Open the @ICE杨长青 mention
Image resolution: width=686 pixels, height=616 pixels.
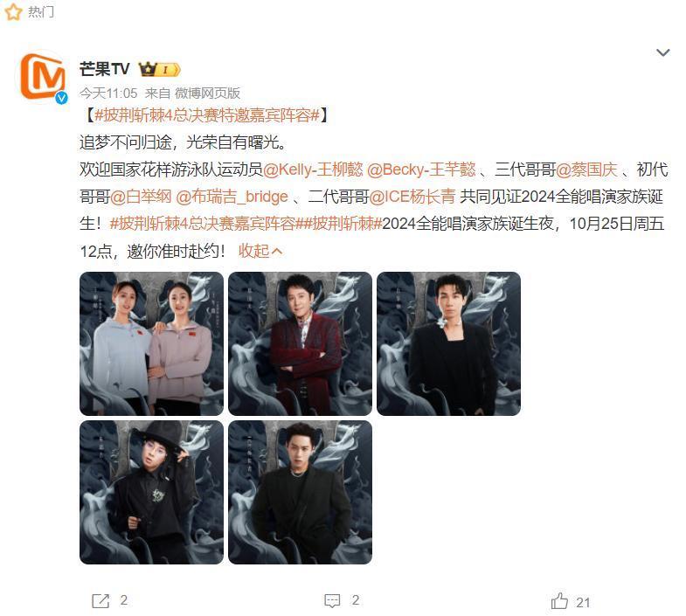pos(412,197)
